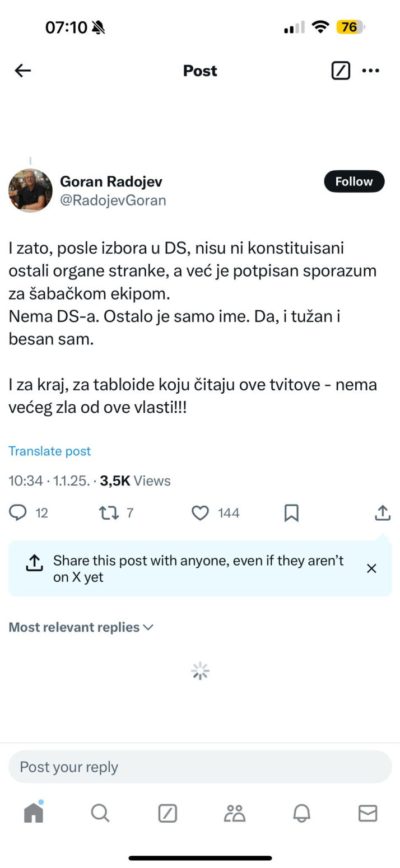Image resolution: width=400 pixels, height=868 pixels.
Task: Open the Grok tab in bottom bar
Action: (x=168, y=813)
